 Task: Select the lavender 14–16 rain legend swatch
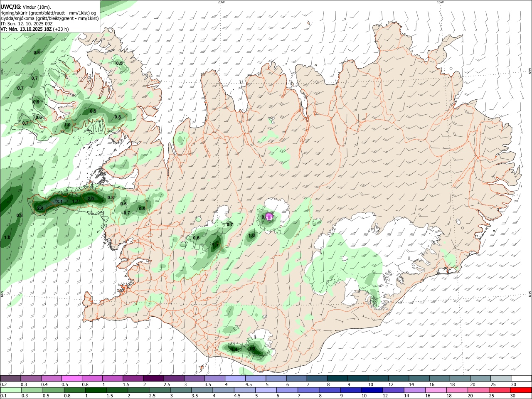[414, 390]
